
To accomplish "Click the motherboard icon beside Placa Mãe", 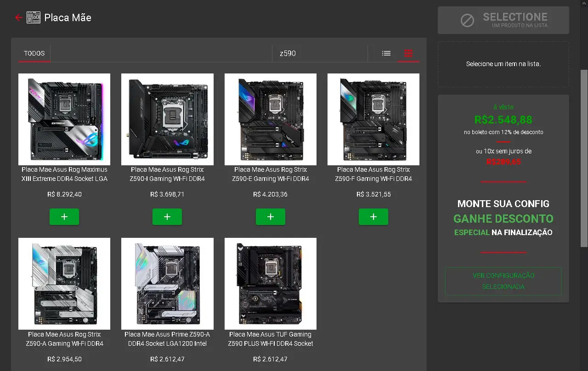I will 34,18.
